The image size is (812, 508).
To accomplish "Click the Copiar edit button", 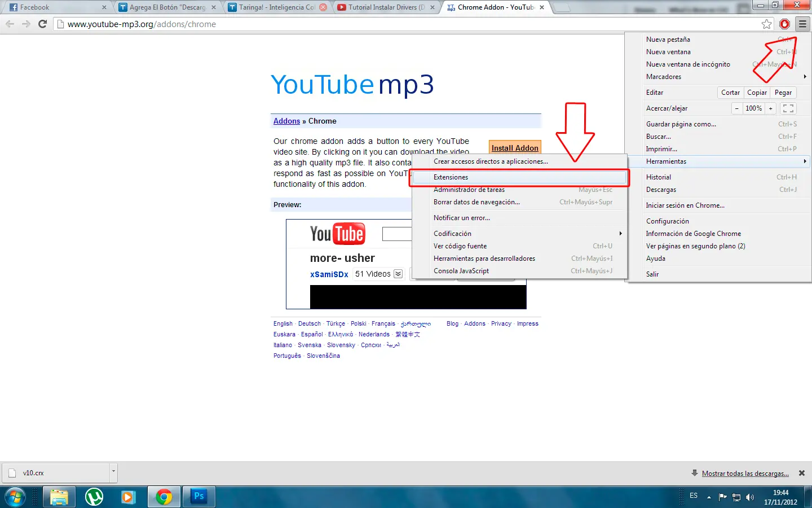I will [757, 93].
